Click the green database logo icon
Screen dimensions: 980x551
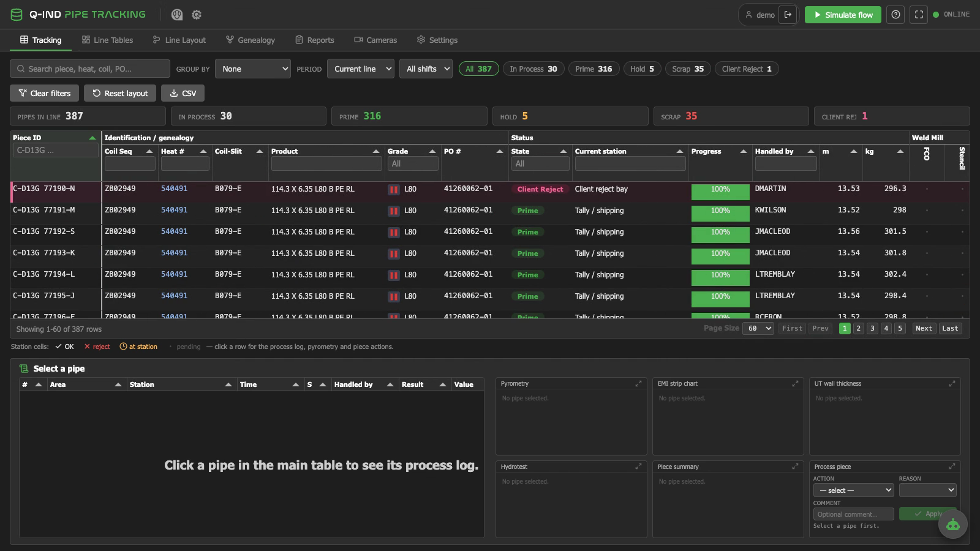point(17,15)
